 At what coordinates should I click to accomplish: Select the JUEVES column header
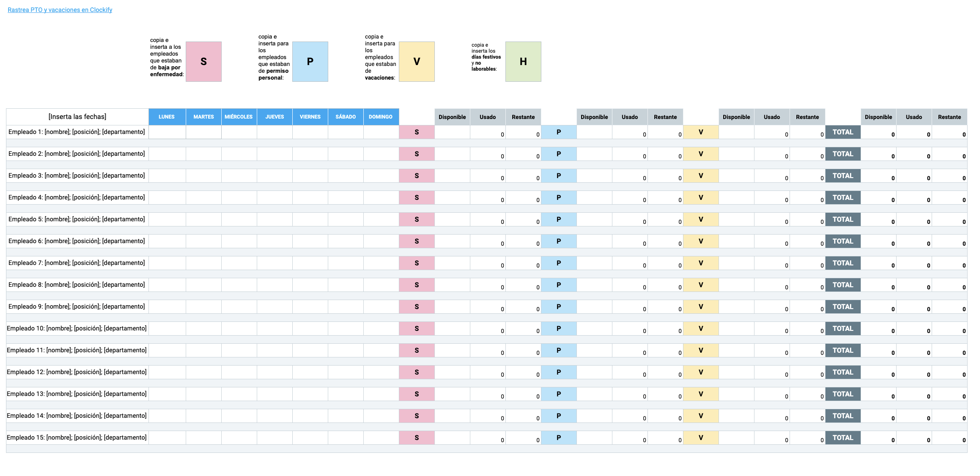275,117
